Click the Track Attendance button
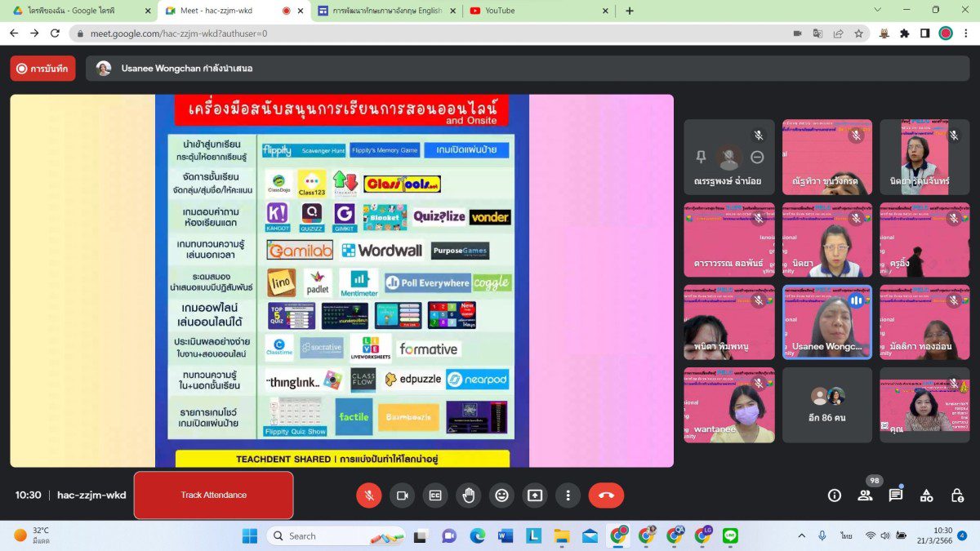The height and width of the screenshot is (551, 980). [213, 495]
